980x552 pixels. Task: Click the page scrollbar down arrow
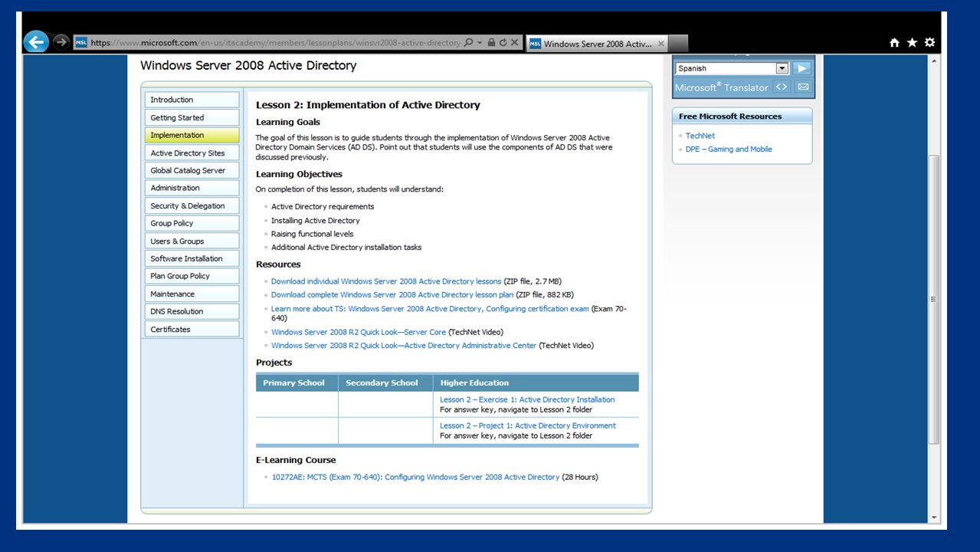tap(933, 517)
